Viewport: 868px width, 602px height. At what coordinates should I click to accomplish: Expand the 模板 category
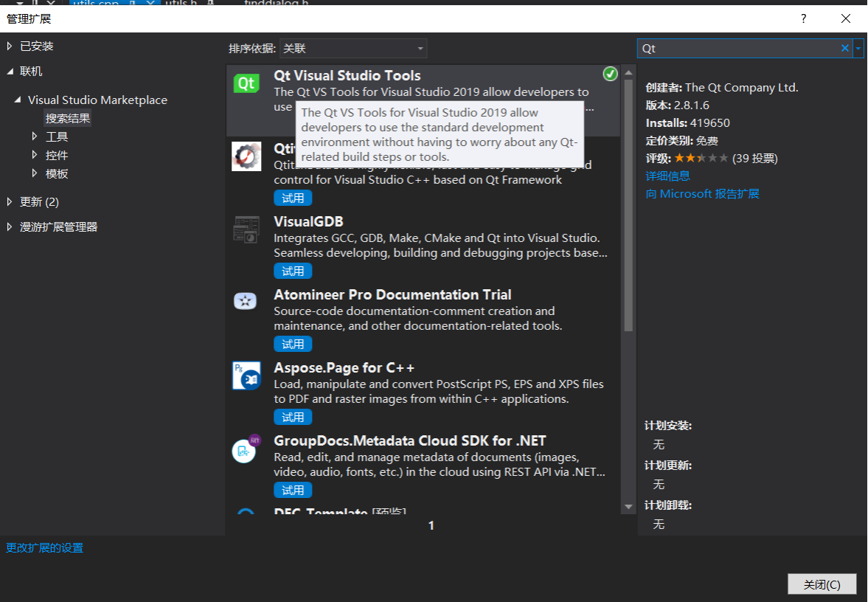click(x=35, y=173)
